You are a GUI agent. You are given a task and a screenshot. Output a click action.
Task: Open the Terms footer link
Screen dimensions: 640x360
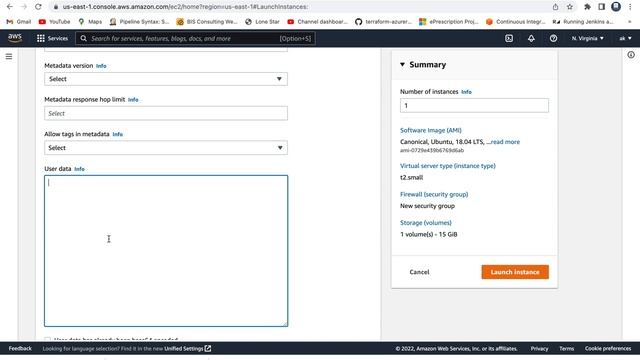567,349
